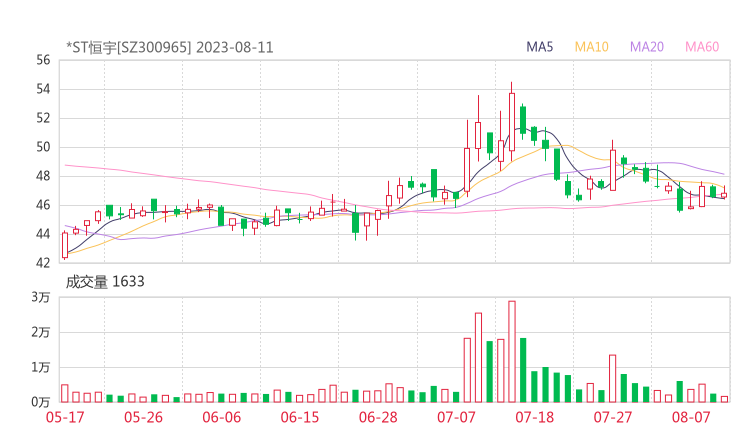Click the 48 price axis label
The image size is (740, 440).
[43, 176]
